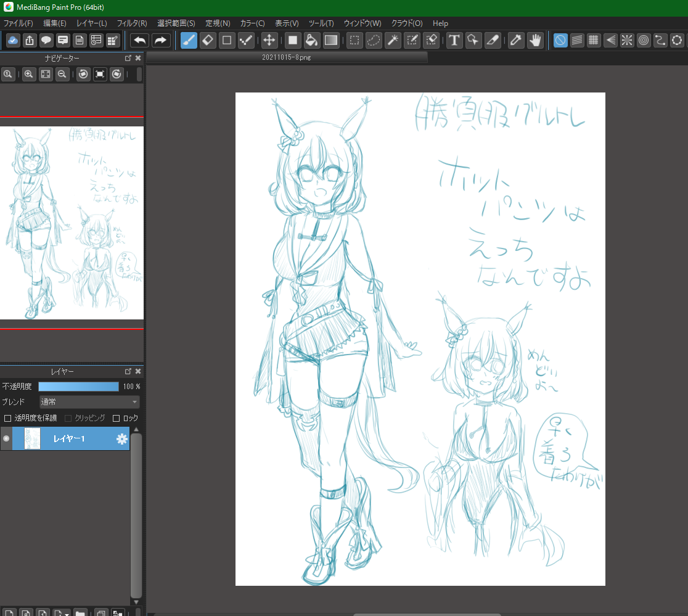Adjust the 不透明度 opacity slider
Viewport: 688px width, 616px height.
coord(78,387)
